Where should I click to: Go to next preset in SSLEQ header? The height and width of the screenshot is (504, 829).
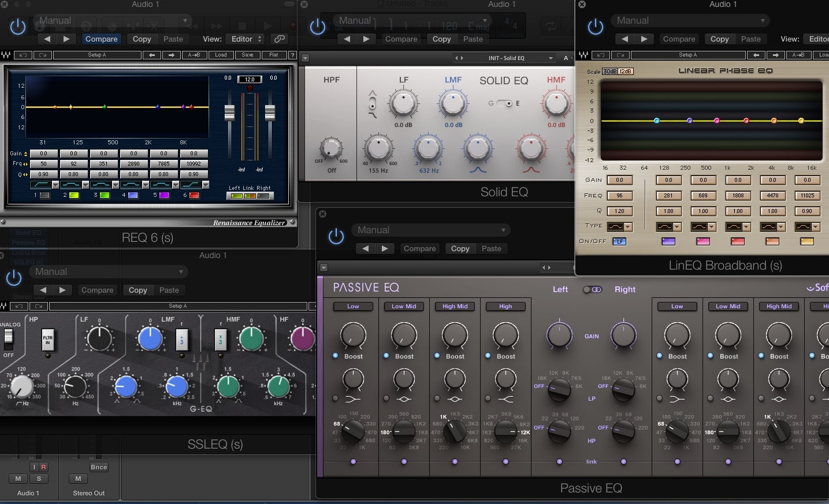point(62,290)
